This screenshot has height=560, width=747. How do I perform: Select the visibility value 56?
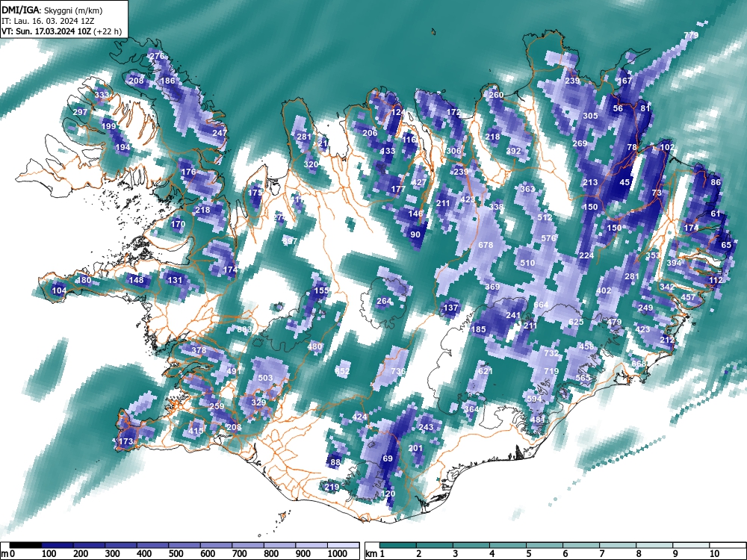tap(618, 108)
